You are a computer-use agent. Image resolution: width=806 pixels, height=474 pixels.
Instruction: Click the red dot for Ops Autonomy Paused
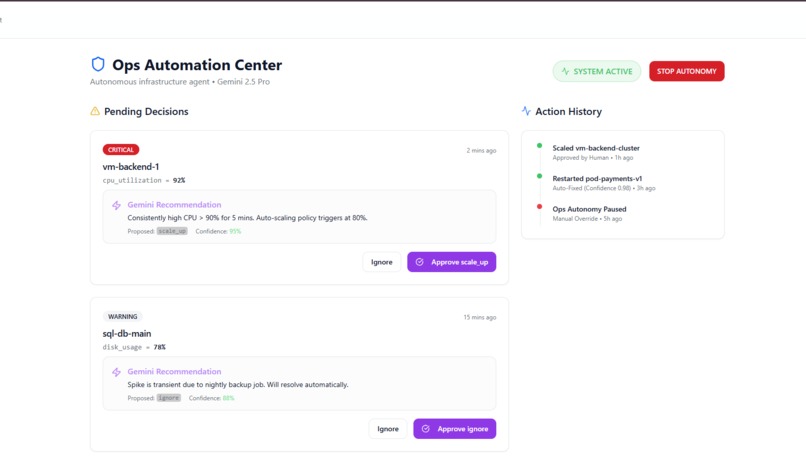pos(539,207)
